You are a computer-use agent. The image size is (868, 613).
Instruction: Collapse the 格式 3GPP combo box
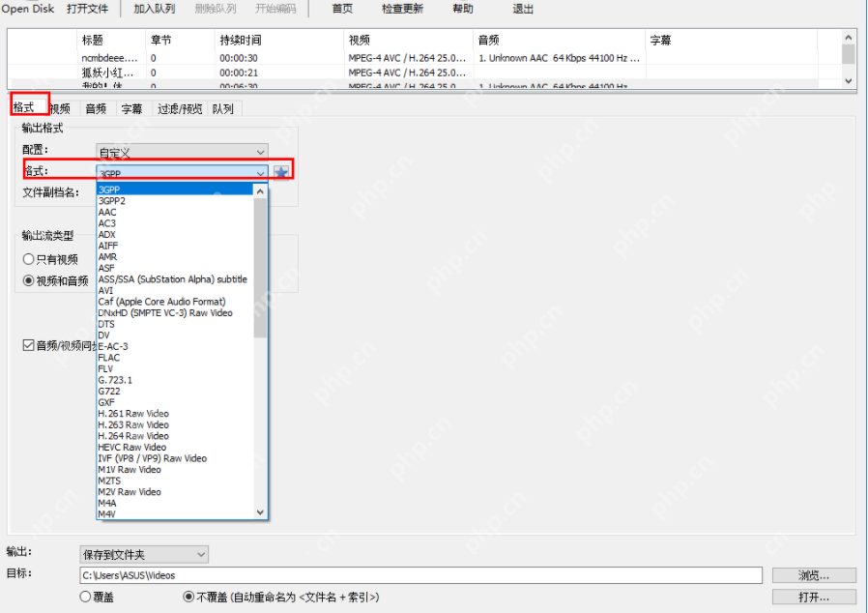coord(182,173)
